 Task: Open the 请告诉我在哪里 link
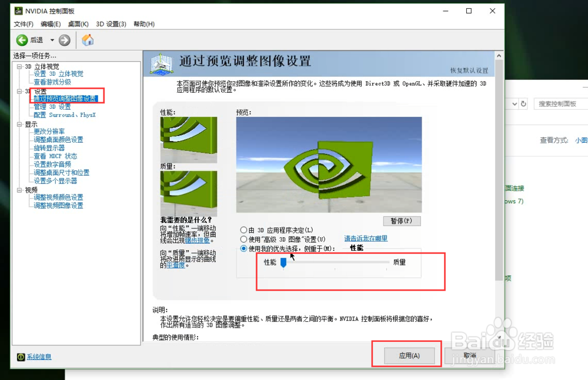pyautogui.click(x=366, y=238)
